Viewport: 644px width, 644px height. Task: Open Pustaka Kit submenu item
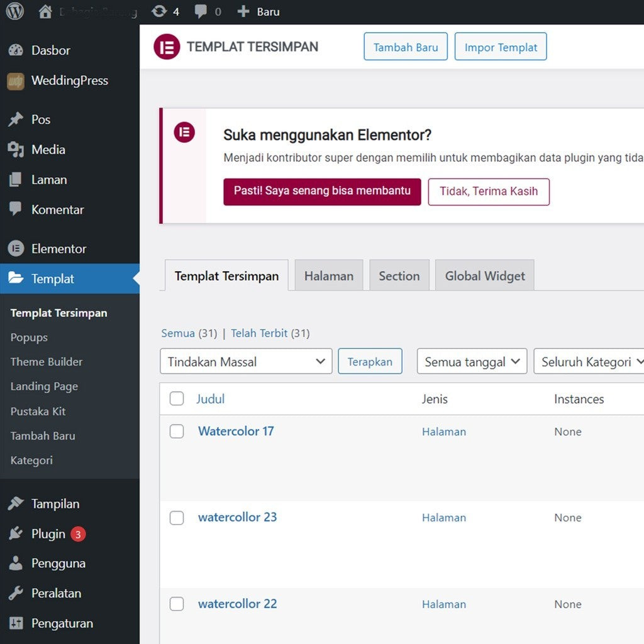(x=38, y=411)
